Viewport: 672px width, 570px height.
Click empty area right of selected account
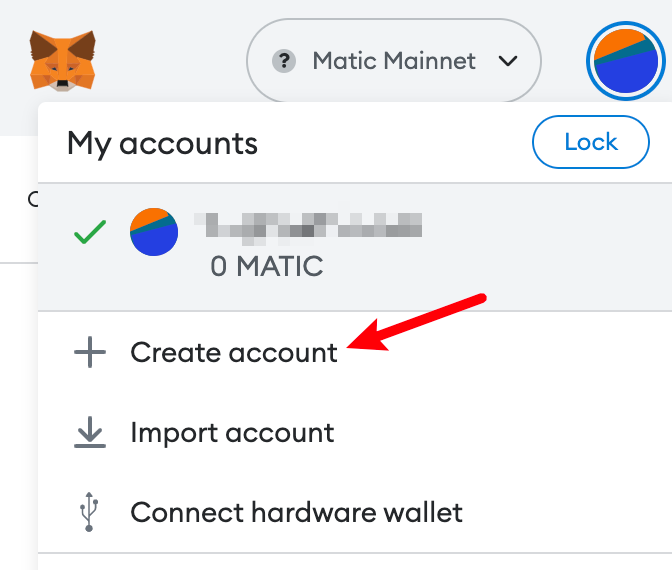point(549,246)
